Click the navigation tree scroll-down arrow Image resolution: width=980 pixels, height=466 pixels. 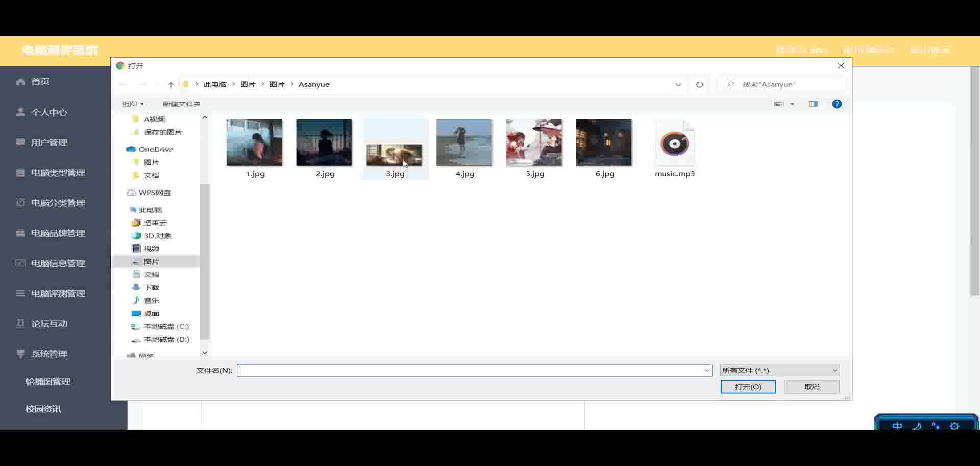(205, 353)
